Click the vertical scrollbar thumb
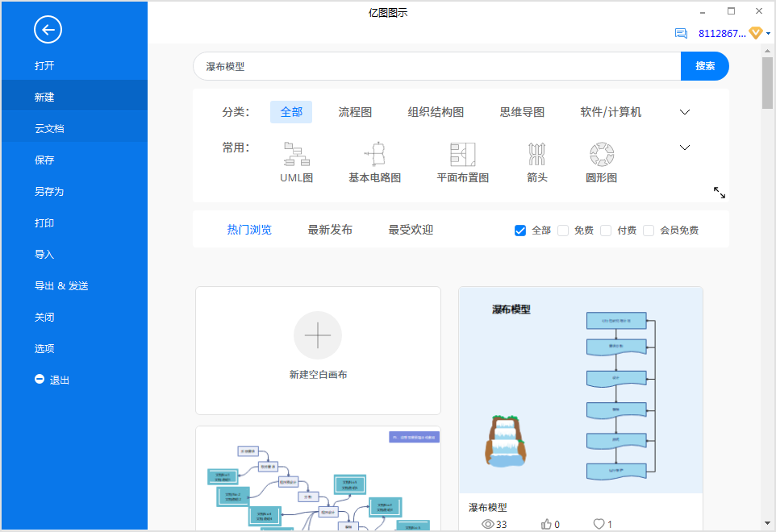 [x=768, y=81]
